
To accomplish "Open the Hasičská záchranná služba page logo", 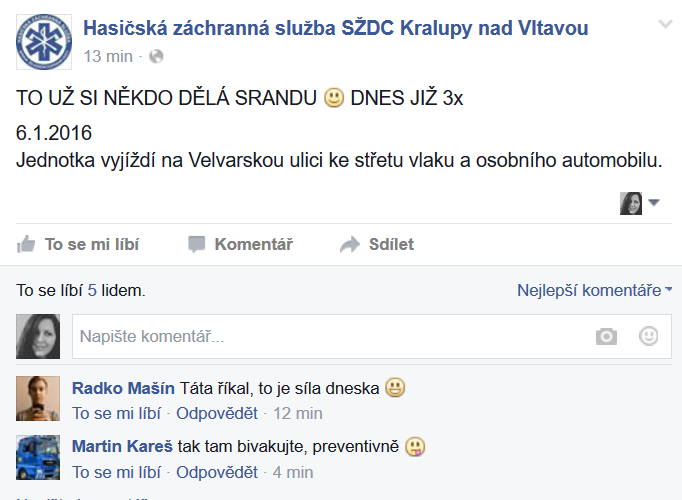I will point(44,42).
